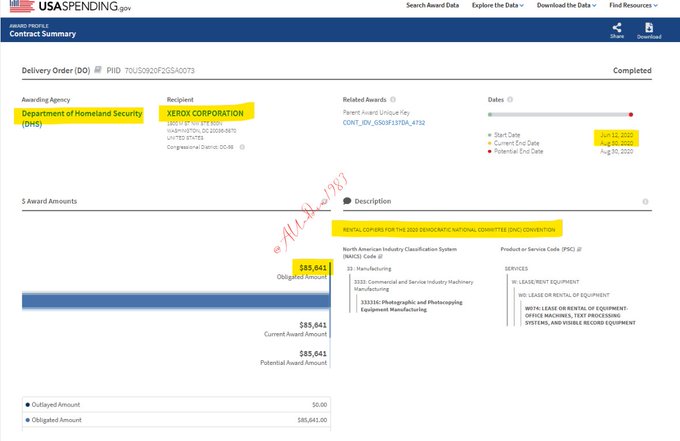Open parent award CONT_IDV_GS03F137DA_4732 link
This screenshot has height=441, width=680.
pyautogui.click(x=385, y=122)
